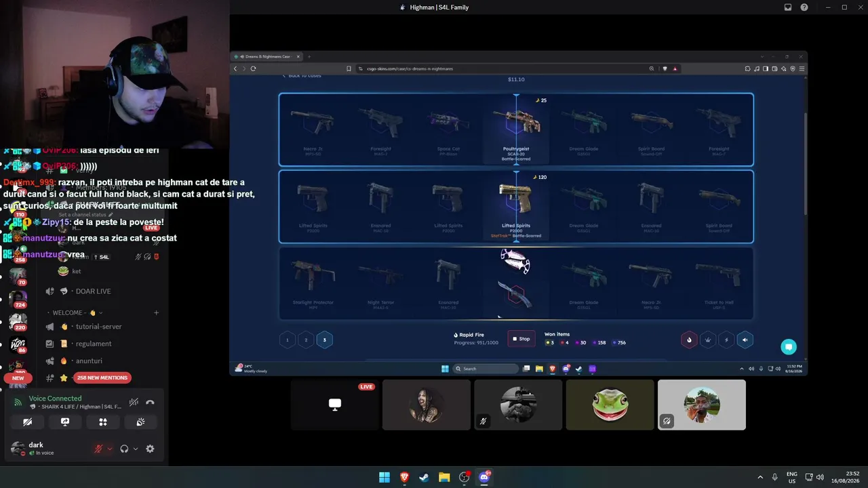Show hidden system tray icons

click(x=760, y=477)
